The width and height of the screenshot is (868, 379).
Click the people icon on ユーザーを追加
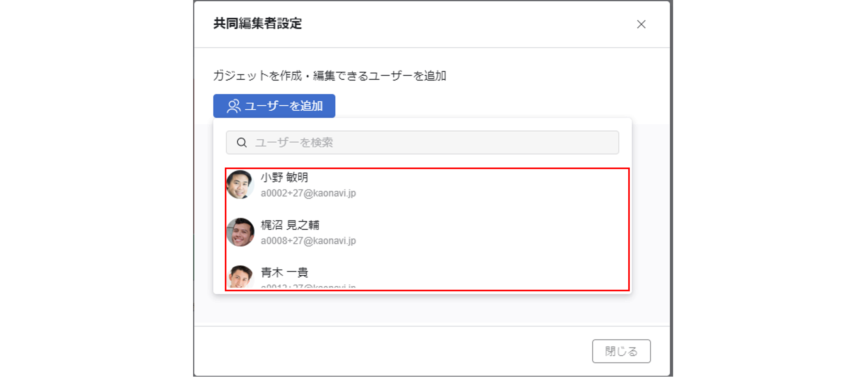[x=233, y=106]
